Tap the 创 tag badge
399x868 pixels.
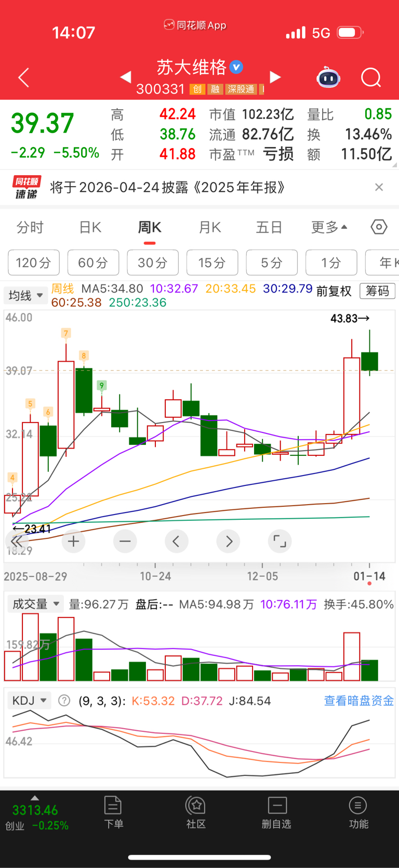(197, 89)
